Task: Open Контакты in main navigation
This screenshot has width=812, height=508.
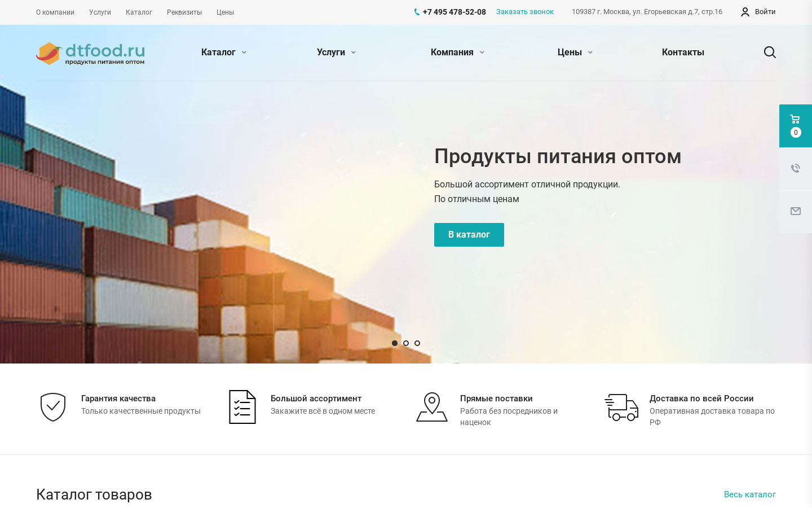Action: pyautogui.click(x=683, y=52)
